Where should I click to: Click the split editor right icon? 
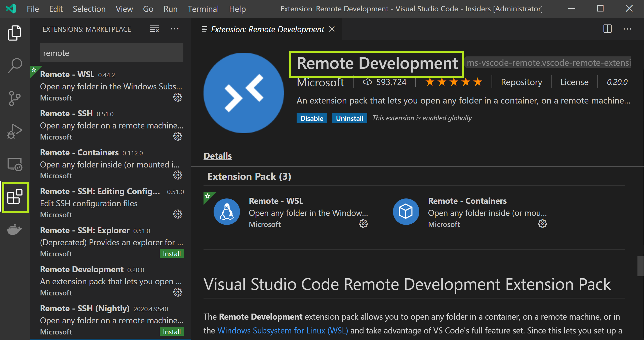[x=608, y=29]
